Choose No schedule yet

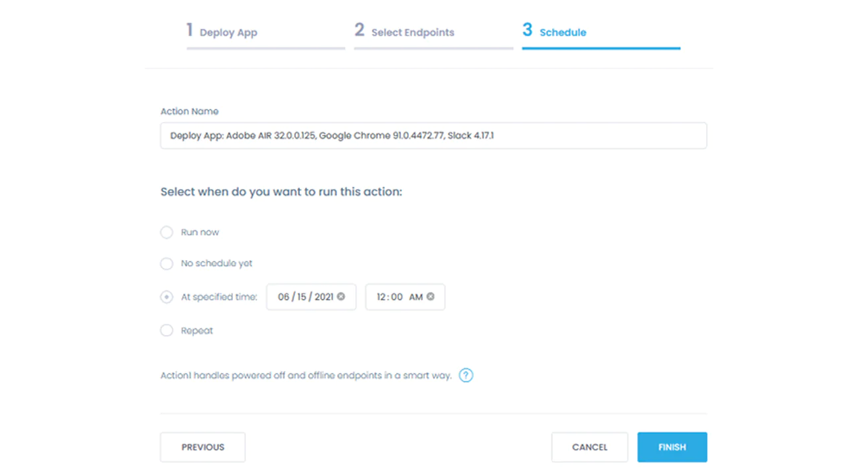click(x=167, y=263)
